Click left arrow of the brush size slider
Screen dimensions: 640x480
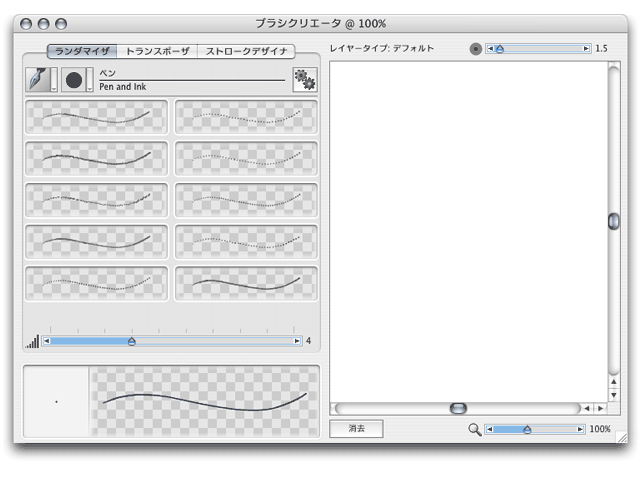tap(491, 48)
